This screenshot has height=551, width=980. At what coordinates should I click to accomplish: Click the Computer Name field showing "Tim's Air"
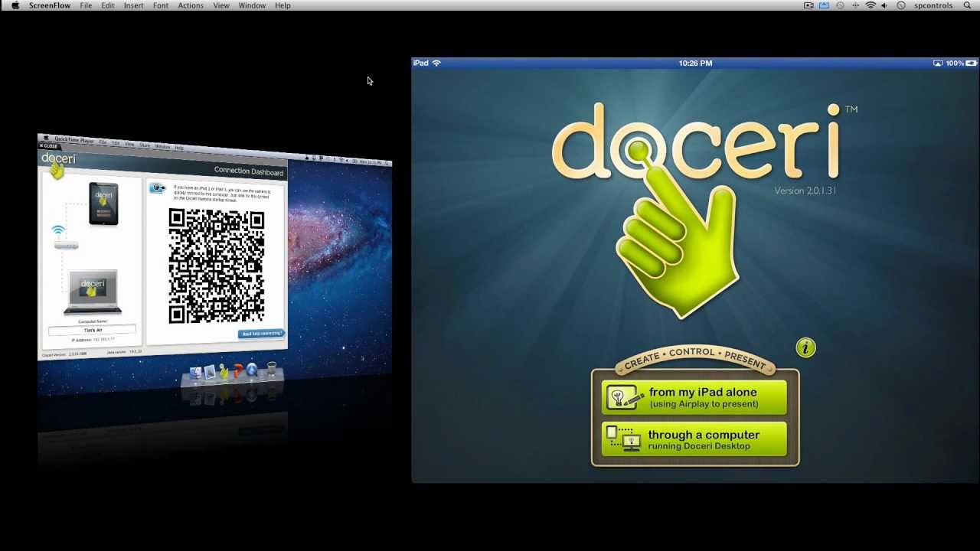pyautogui.click(x=93, y=330)
